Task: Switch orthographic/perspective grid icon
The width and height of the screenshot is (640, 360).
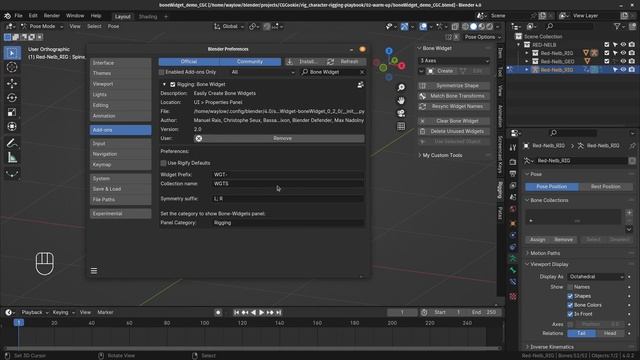Action: pyautogui.click(x=401, y=127)
